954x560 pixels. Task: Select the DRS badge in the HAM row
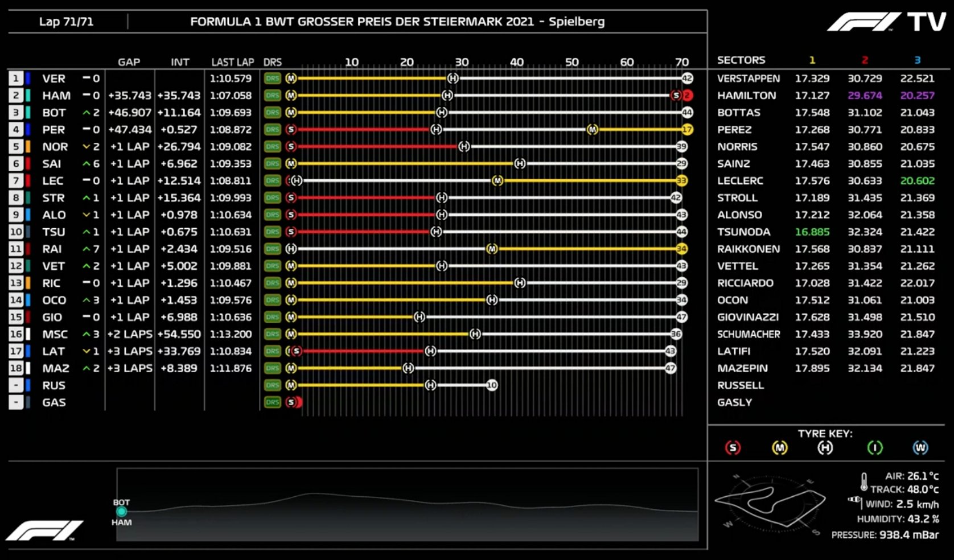pyautogui.click(x=273, y=96)
